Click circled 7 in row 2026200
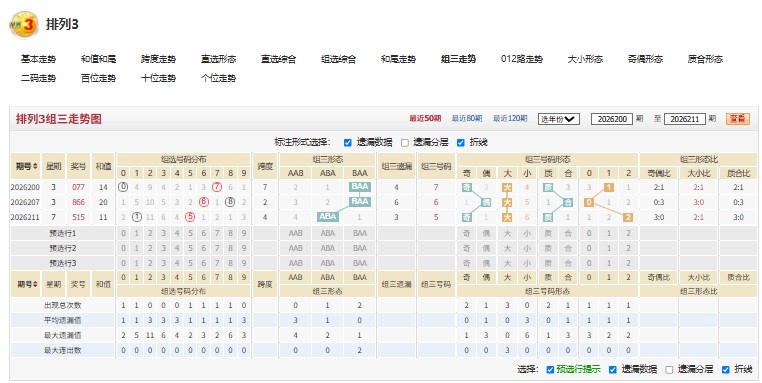 pos(217,187)
